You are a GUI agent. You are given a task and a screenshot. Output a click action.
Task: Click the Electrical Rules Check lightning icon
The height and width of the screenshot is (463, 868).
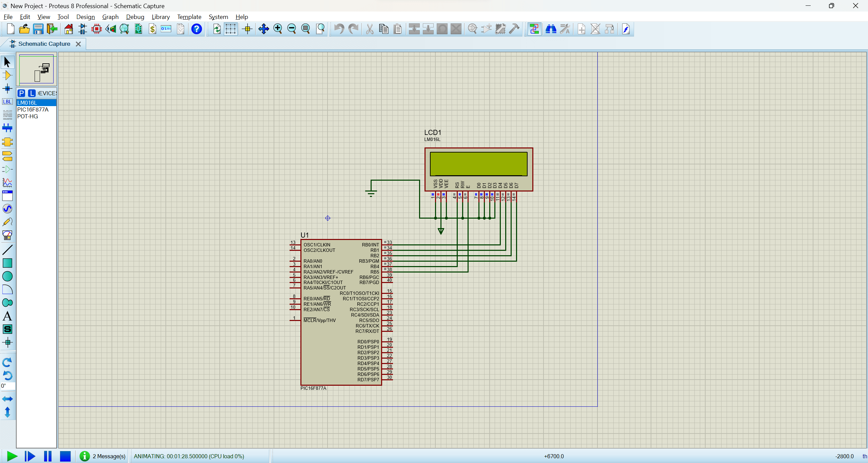pos(626,29)
